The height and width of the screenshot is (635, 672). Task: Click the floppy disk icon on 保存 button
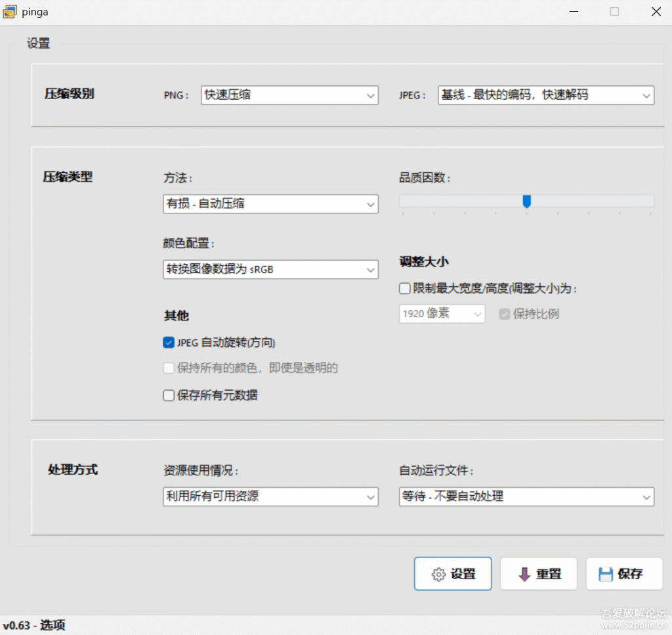[605, 573]
